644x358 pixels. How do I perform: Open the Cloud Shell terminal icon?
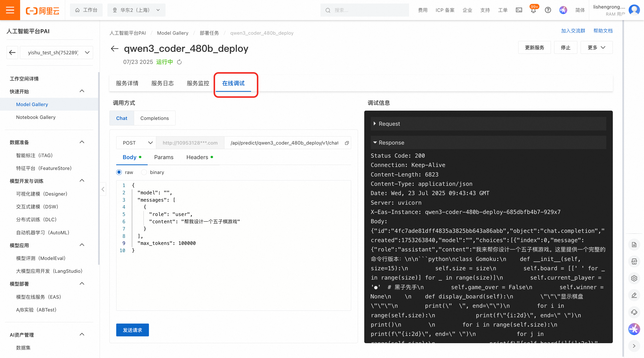[519, 10]
